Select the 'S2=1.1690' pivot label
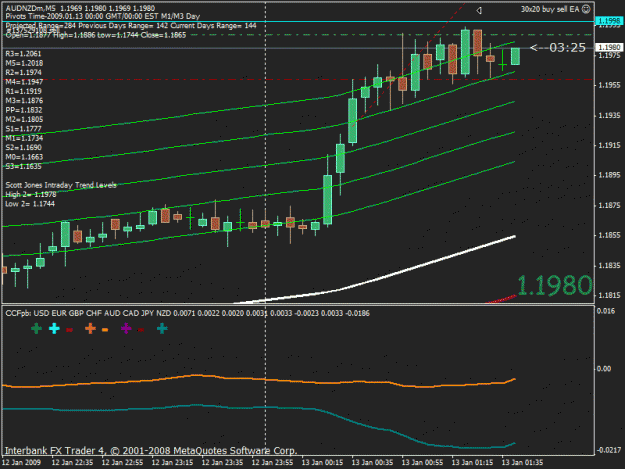 click(x=23, y=147)
